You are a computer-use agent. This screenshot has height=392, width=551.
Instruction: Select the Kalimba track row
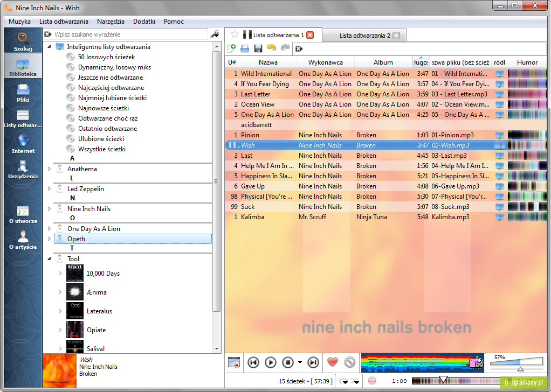tap(386, 217)
